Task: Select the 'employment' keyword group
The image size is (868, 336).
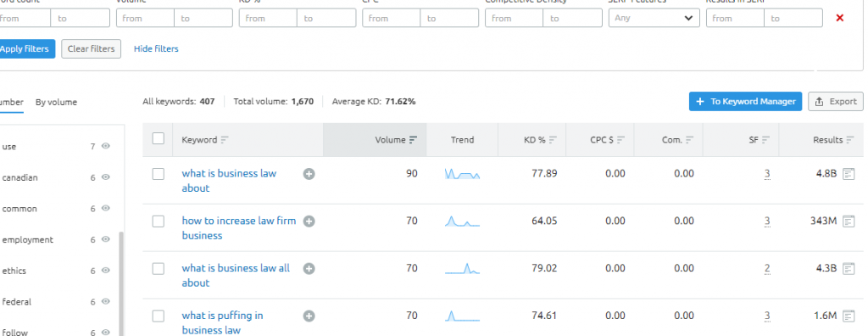Action: pos(28,239)
